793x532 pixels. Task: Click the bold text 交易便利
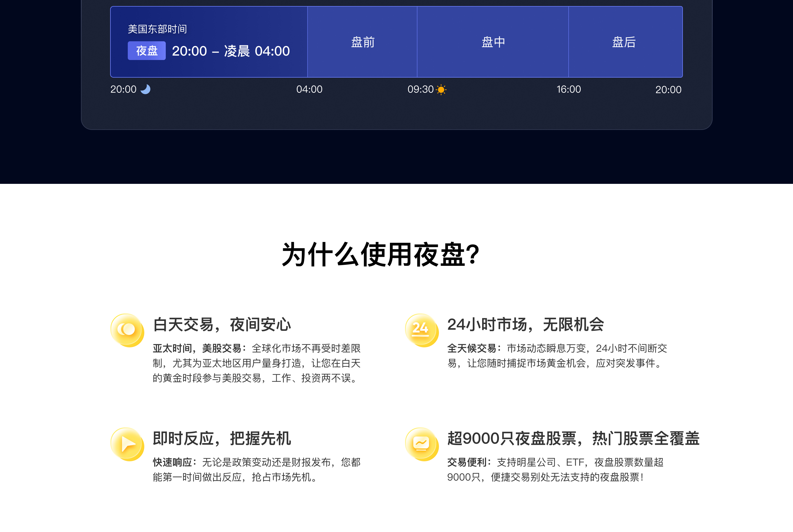coord(467,462)
